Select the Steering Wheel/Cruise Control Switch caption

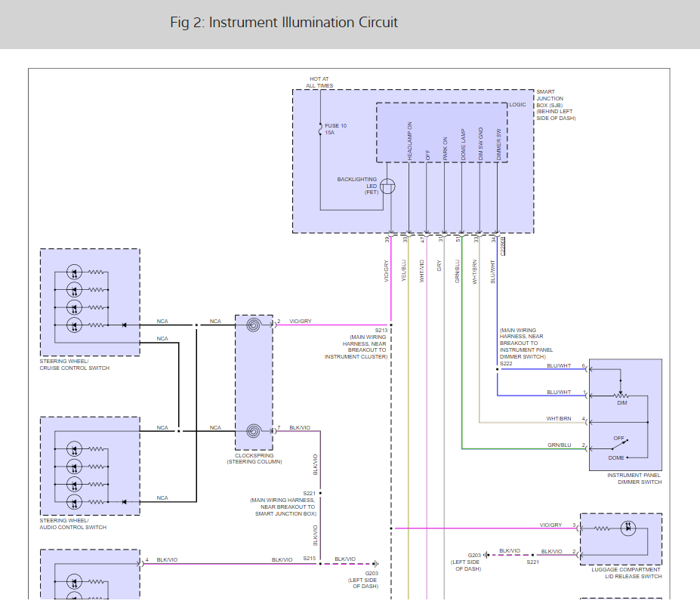(75, 365)
